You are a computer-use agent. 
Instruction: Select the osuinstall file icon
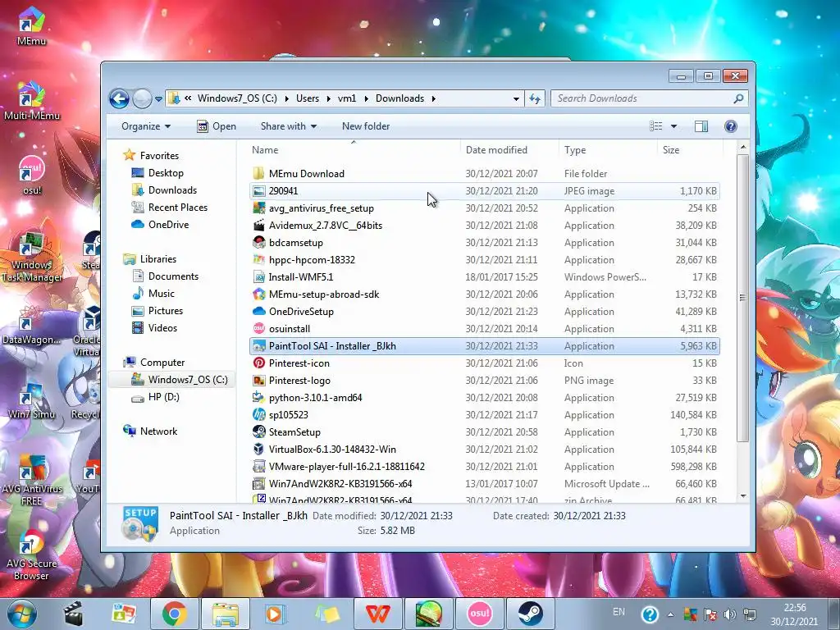pos(258,328)
